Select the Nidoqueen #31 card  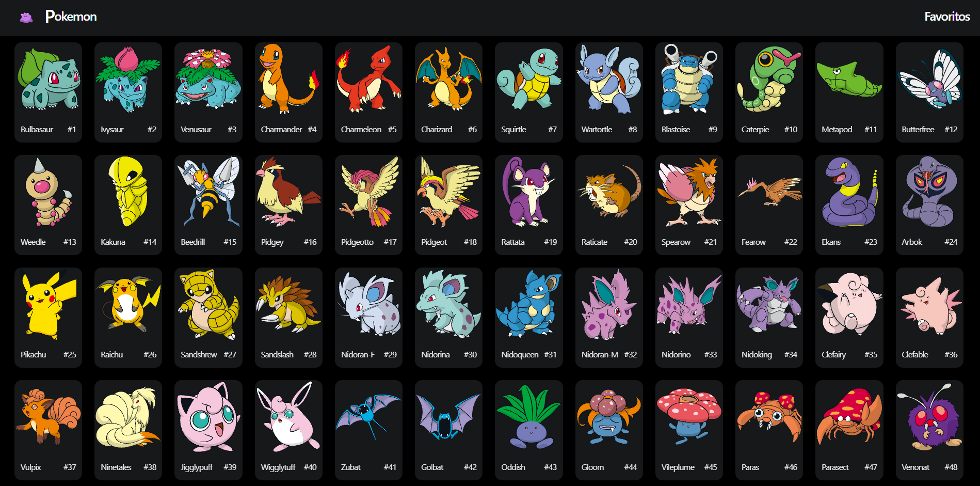[528, 318]
